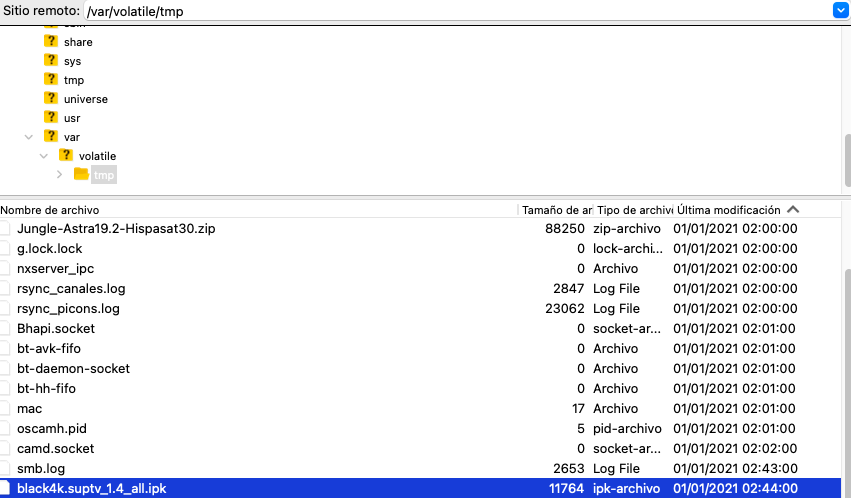Click the file icon beside smb.log
This screenshot has height=498, width=851.
(5, 469)
